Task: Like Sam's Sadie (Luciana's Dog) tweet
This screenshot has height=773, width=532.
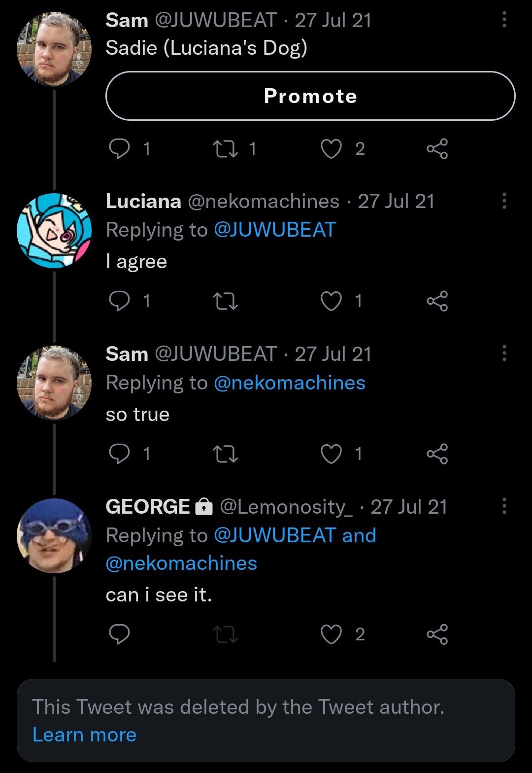Action: (331, 148)
